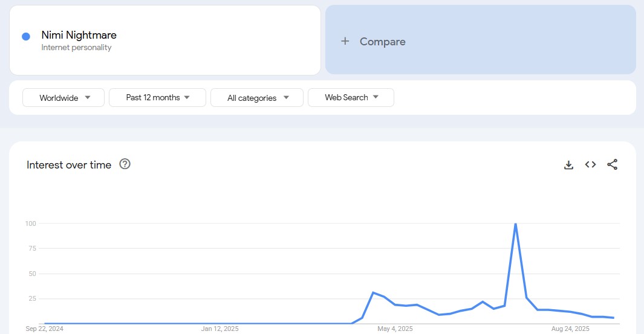Open the All categories dropdown
This screenshot has height=334, width=644.
tap(257, 97)
